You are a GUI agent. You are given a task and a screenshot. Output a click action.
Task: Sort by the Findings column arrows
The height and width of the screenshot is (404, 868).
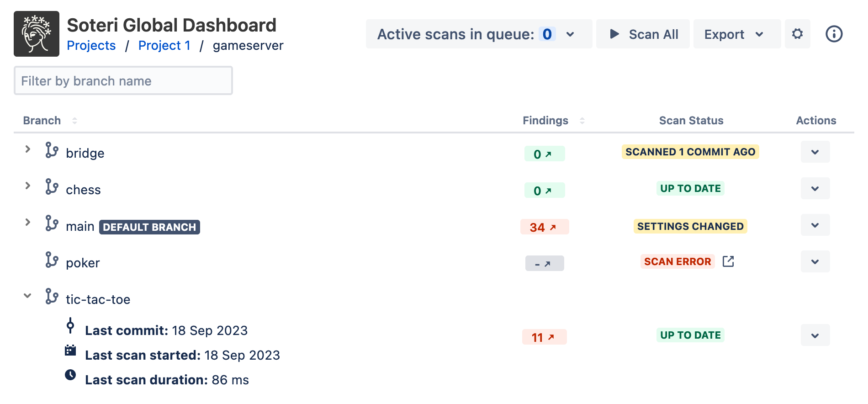582,121
